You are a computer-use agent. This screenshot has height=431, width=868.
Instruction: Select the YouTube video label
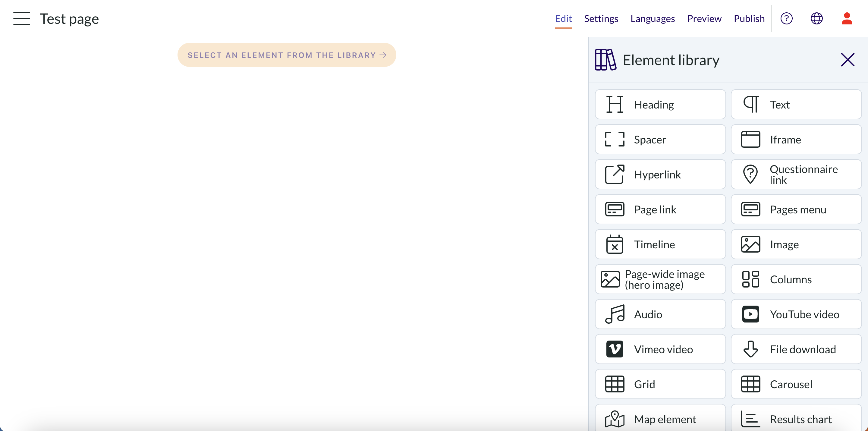click(804, 314)
